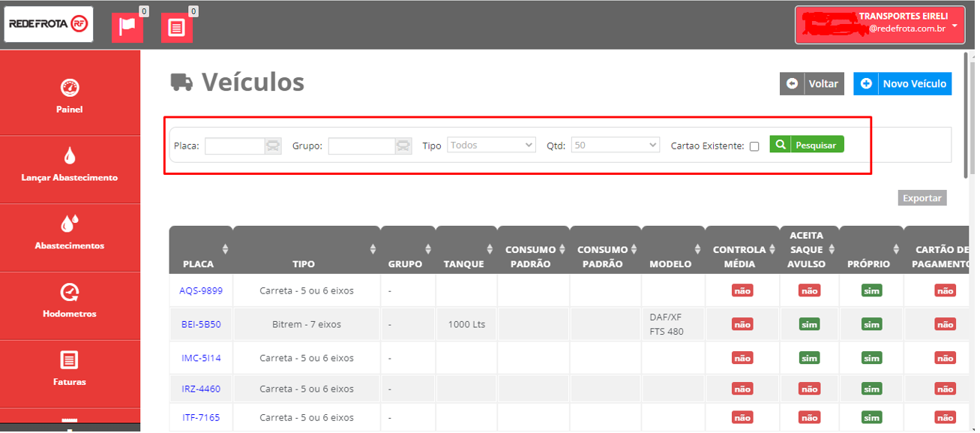Click the Novo Veículo button
Screen dimensions: 980x433
[x=902, y=83]
